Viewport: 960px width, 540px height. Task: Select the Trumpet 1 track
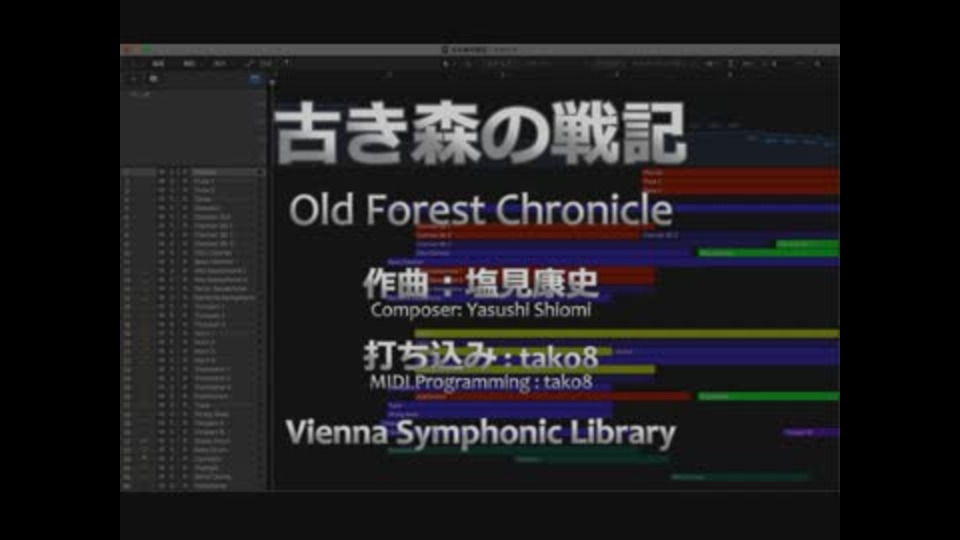[193, 307]
